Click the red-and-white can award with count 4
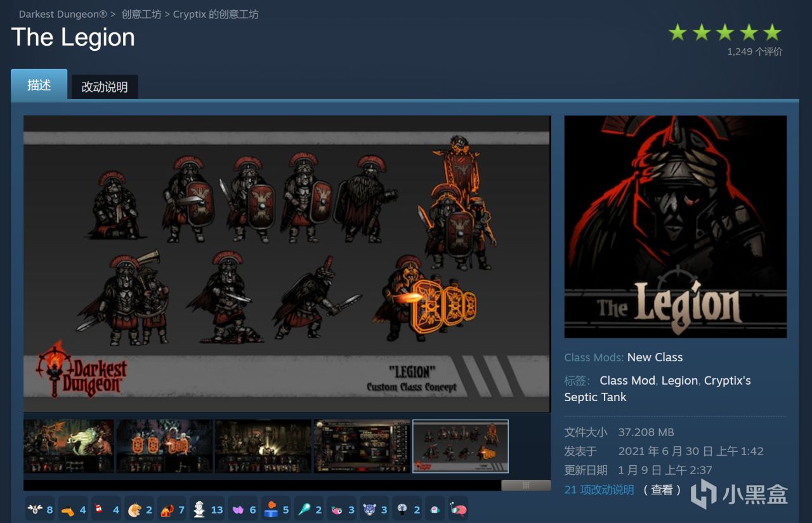 106,509
